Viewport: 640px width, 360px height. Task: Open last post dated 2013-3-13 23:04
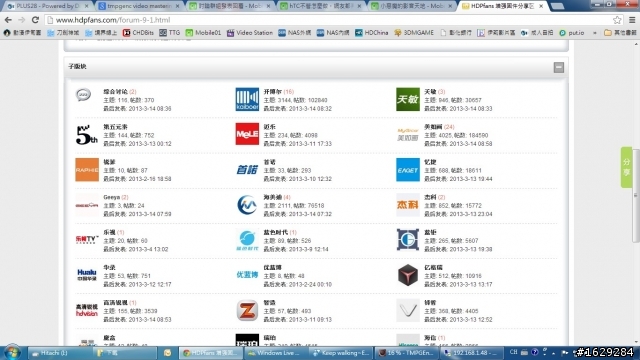pyautogui.click(x=470, y=214)
